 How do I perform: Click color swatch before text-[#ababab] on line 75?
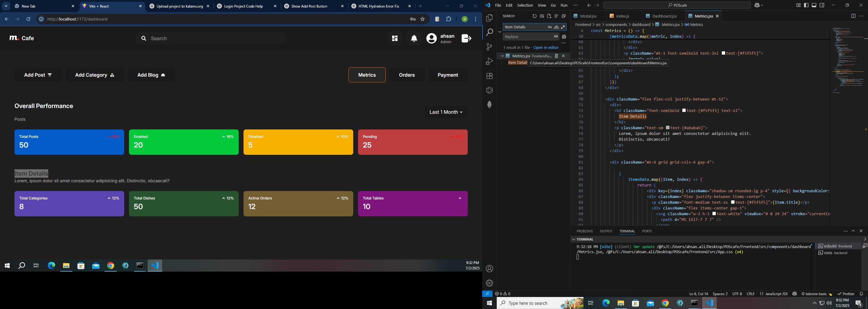pos(668,128)
